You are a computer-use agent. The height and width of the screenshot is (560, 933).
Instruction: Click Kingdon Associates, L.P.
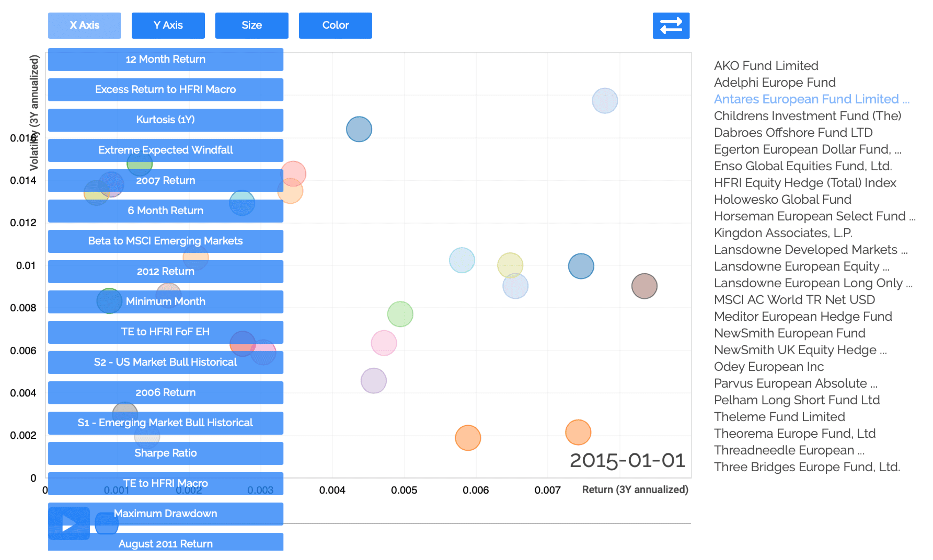click(783, 233)
